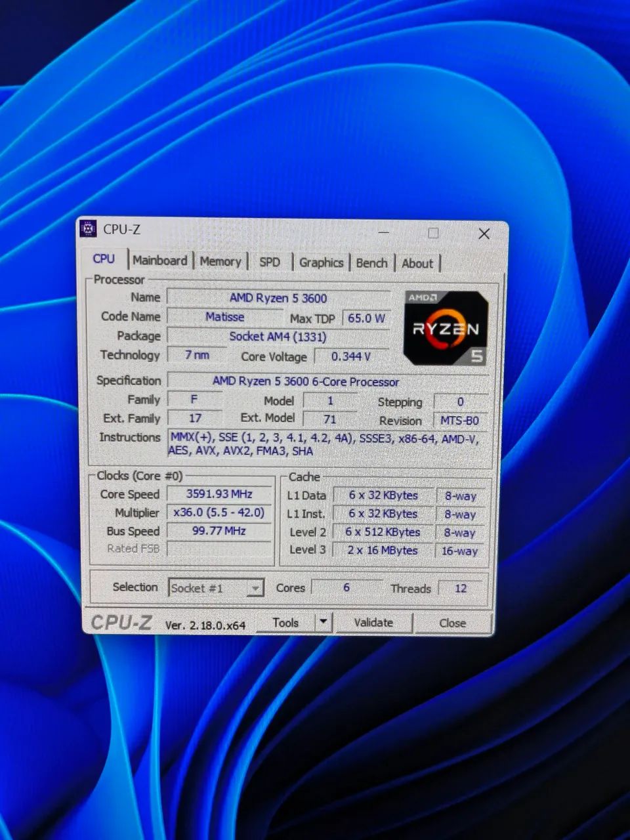Click the Core Speed value 3591.93 MHz

[x=219, y=493]
